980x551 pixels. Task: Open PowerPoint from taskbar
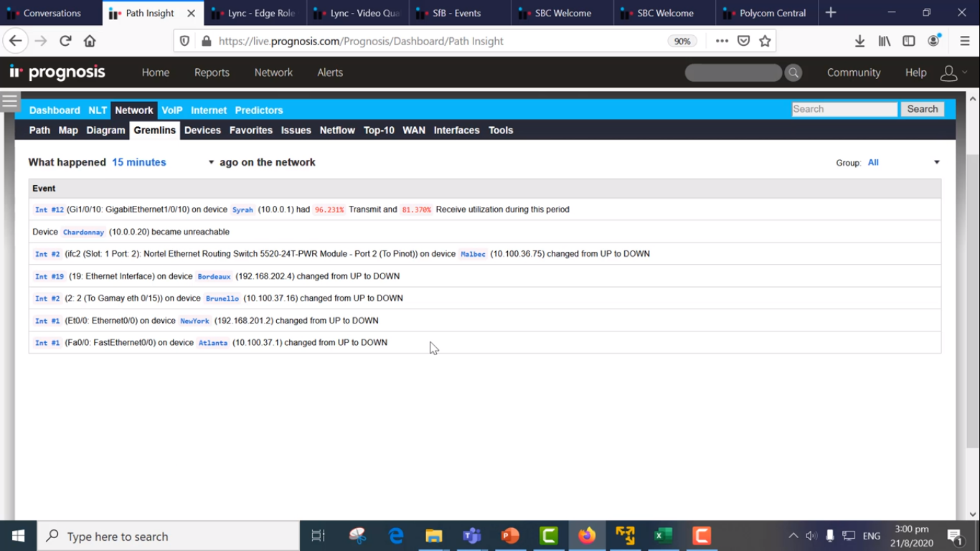(510, 536)
